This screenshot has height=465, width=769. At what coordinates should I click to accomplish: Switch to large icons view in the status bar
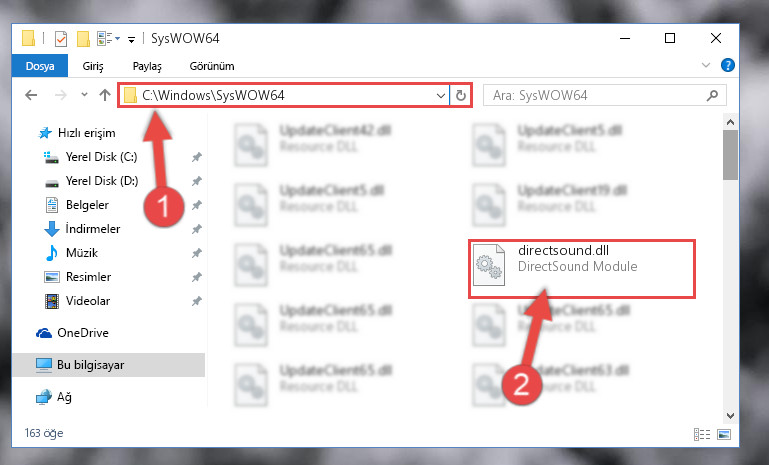tap(723, 434)
